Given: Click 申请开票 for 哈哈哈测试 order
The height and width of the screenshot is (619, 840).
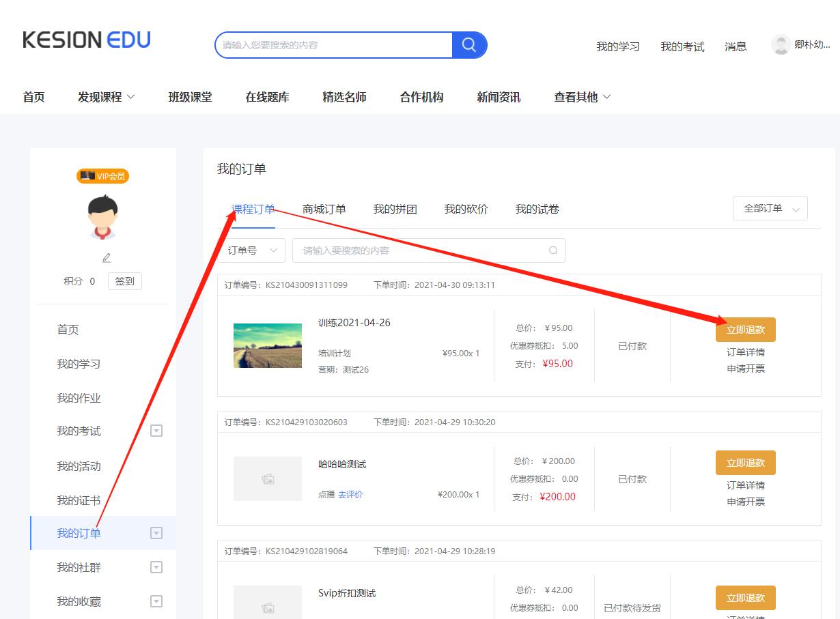Looking at the screenshot, I should coord(746,502).
